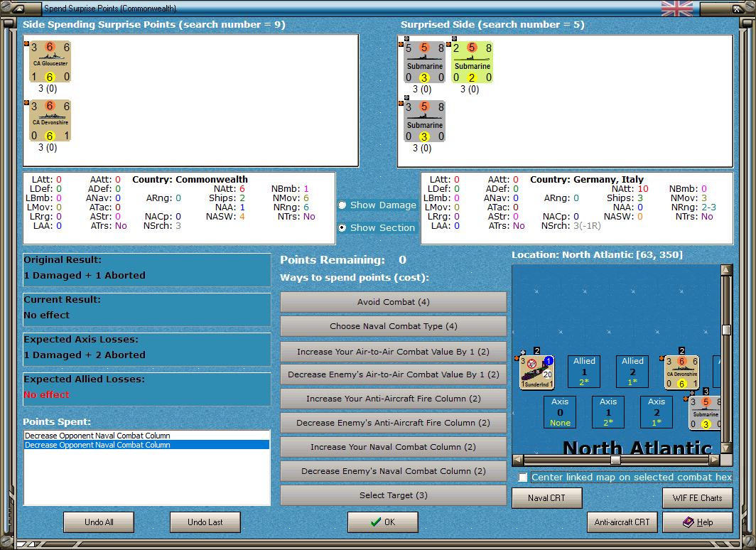Click the Axis 0 None section marker
756x550 pixels.
click(560, 412)
